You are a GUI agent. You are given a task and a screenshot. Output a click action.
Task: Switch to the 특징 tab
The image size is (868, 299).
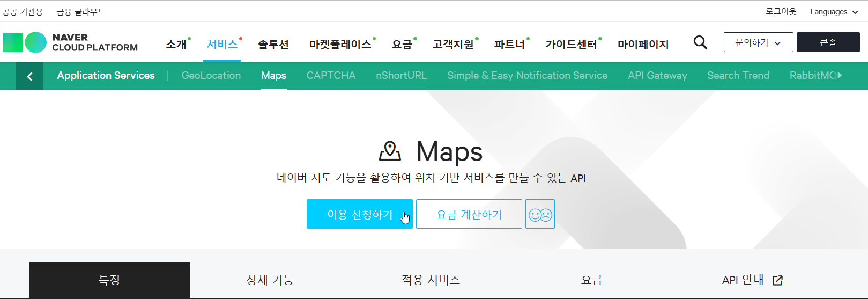pyautogui.click(x=109, y=280)
